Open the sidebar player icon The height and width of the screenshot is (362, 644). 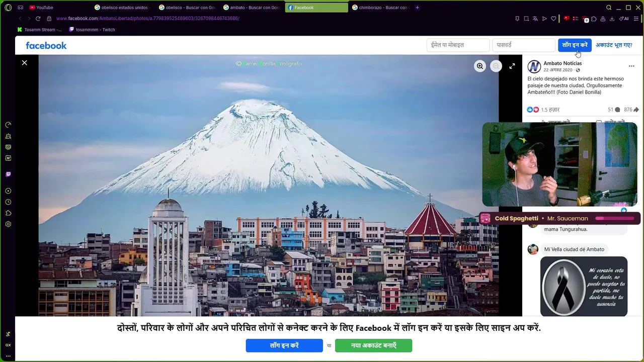pos(8,191)
